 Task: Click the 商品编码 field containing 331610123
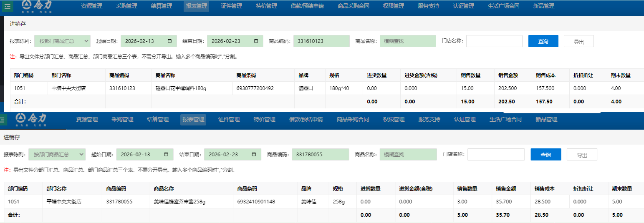[x=321, y=41]
